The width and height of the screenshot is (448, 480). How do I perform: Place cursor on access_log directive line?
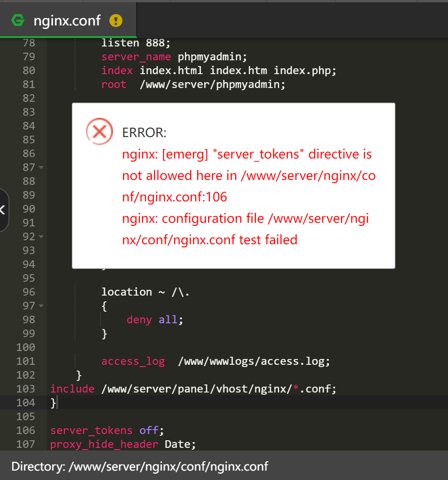tap(215, 361)
